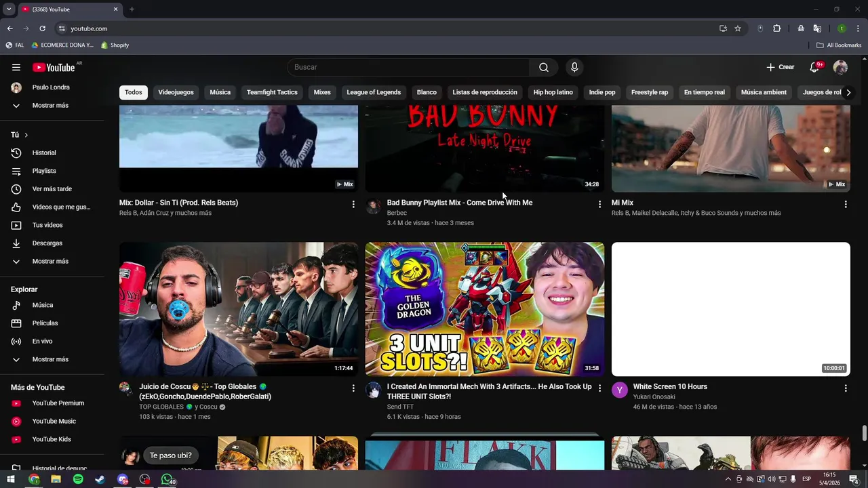Viewport: 868px width, 488px height.
Task: Select the Teamfight Tactics chip
Action: [272, 92]
